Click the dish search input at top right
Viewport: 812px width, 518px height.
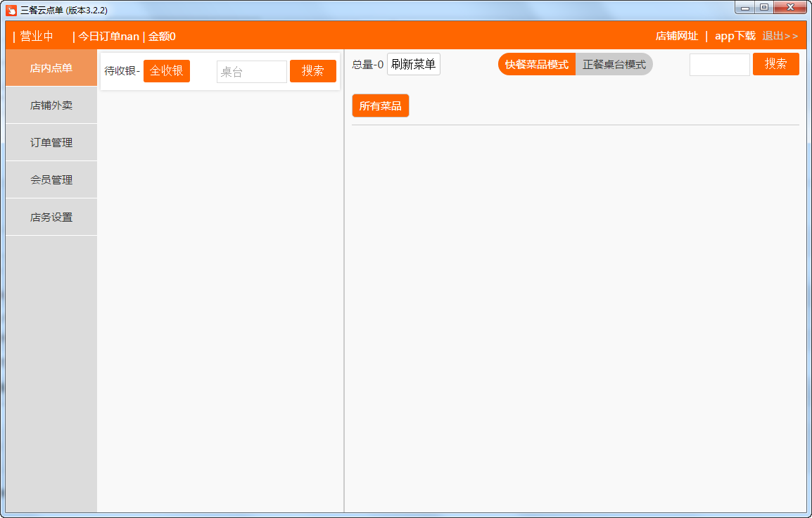tap(719, 65)
